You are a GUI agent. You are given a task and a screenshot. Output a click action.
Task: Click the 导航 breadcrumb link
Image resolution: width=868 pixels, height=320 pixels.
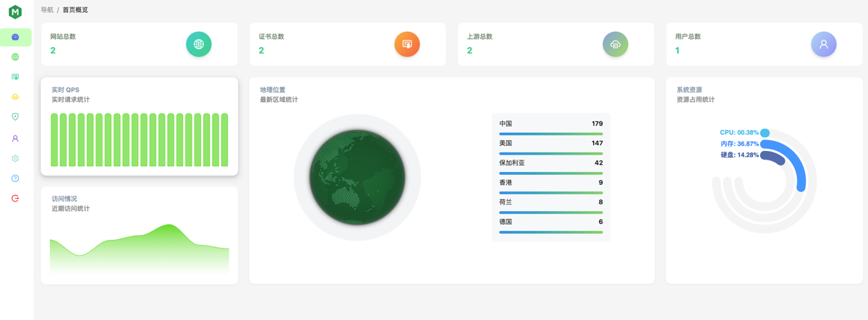(x=47, y=10)
